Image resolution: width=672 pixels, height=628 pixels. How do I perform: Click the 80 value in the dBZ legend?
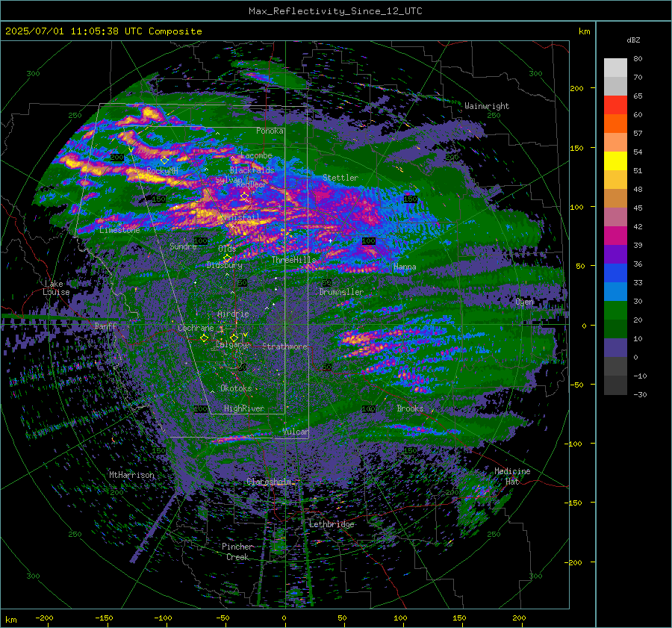(638, 59)
